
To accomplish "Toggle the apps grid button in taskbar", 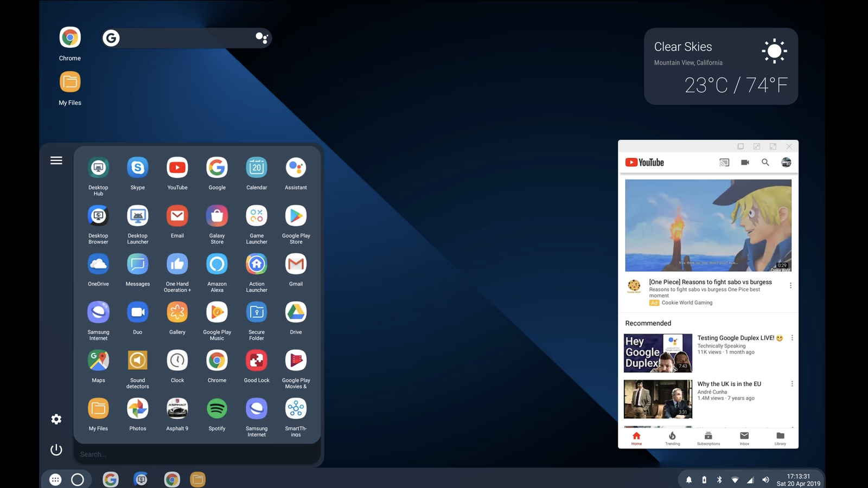I will [55, 479].
